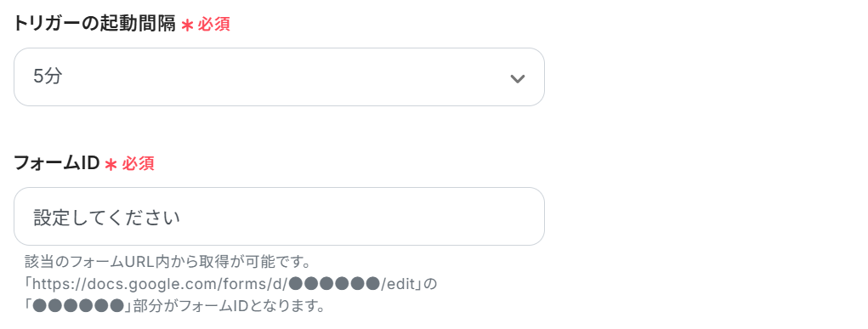
Task: Click the 設定してください placeholder text
Action: [107, 217]
